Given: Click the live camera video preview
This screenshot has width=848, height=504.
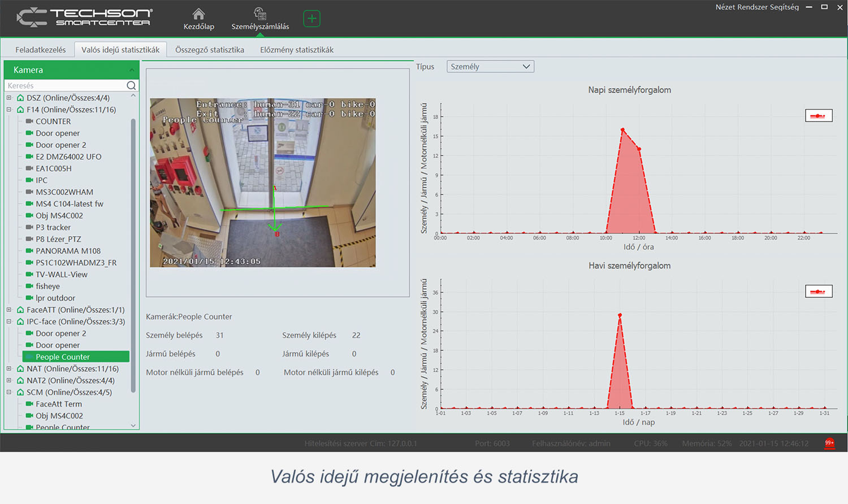Looking at the screenshot, I should tap(262, 183).
